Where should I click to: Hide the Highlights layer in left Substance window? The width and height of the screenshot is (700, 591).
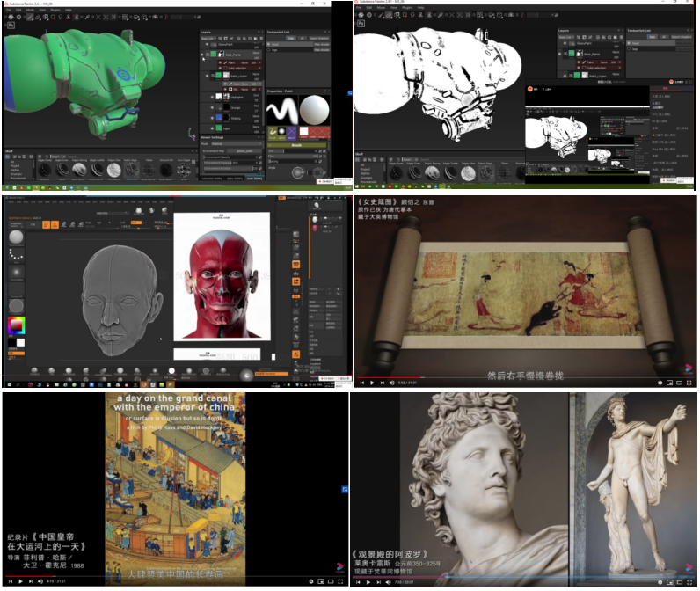point(212,97)
